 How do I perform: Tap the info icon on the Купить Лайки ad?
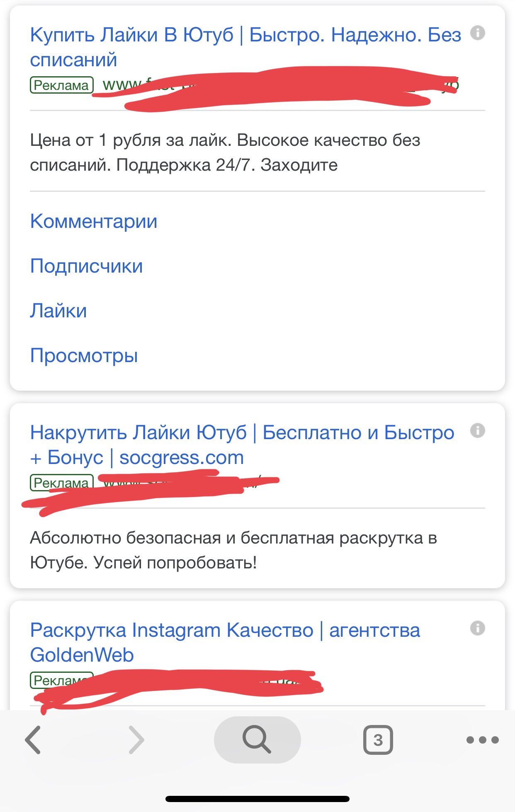pyautogui.click(x=478, y=33)
